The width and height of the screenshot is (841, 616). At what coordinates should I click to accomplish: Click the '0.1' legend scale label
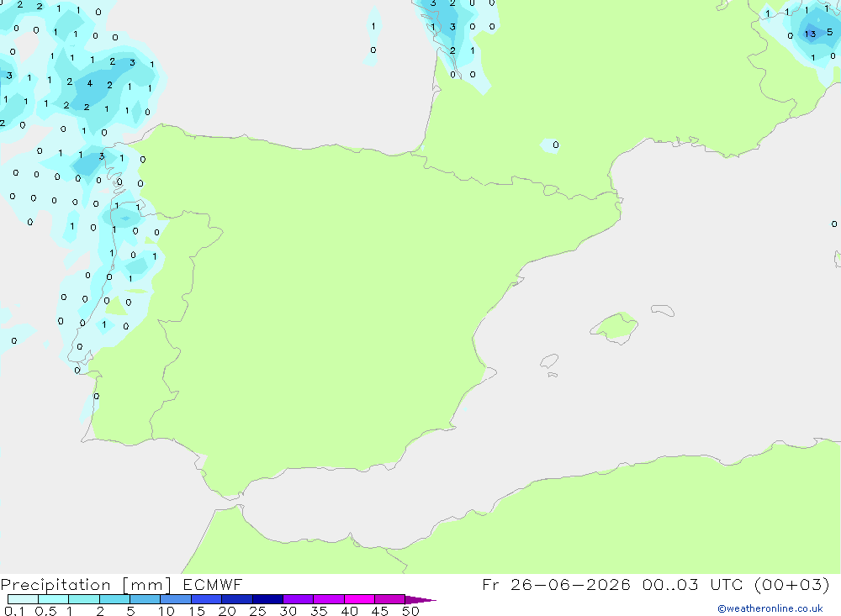[14, 611]
